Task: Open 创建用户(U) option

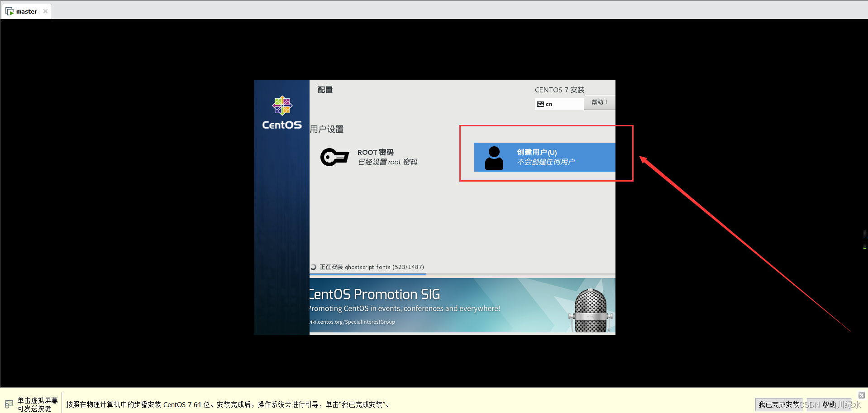Action: 544,157
